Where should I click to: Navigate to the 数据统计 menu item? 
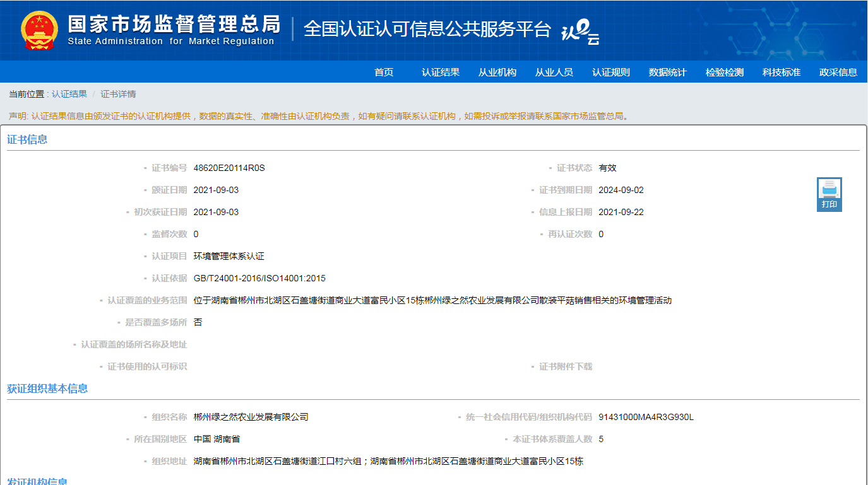(x=668, y=73)
